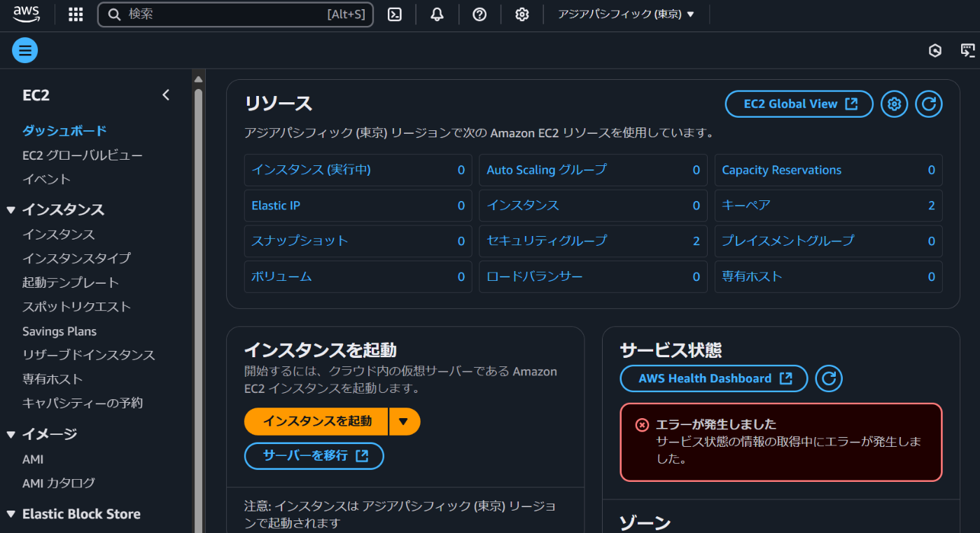Click the sidebar scrollbar up arrow

198,78
